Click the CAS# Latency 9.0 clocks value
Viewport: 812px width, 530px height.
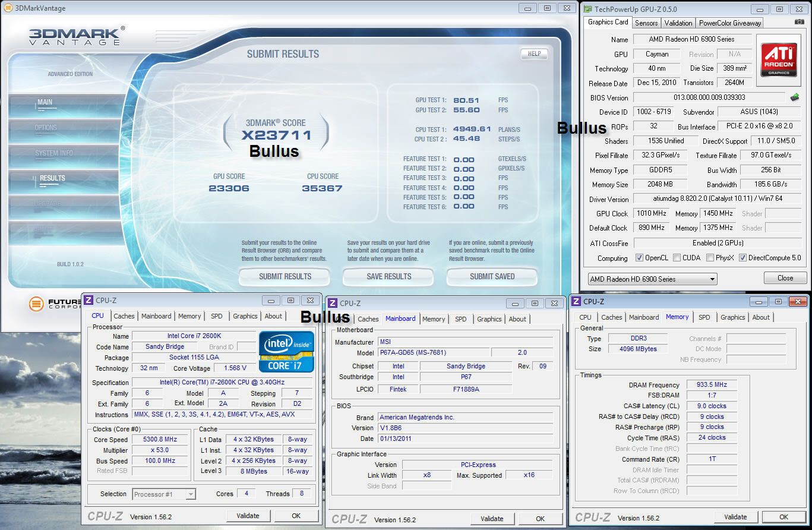click(712, 406)
